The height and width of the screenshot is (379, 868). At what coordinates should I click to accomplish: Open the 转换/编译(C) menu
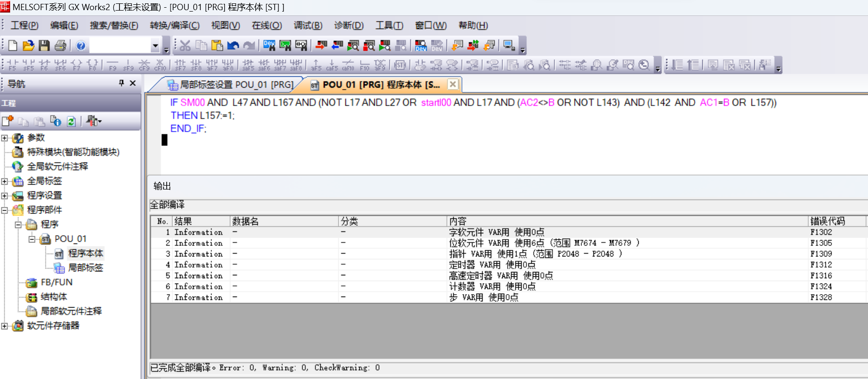(x=174, y=26)
